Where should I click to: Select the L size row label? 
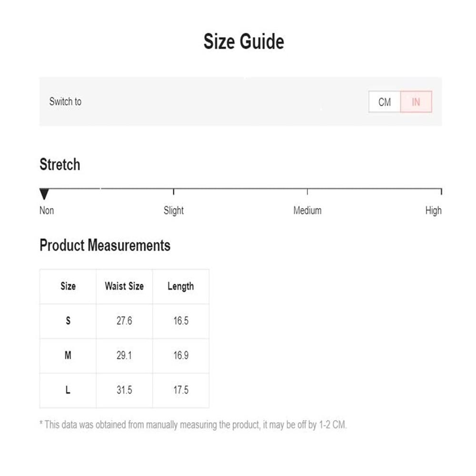click(x=68, y=390)
